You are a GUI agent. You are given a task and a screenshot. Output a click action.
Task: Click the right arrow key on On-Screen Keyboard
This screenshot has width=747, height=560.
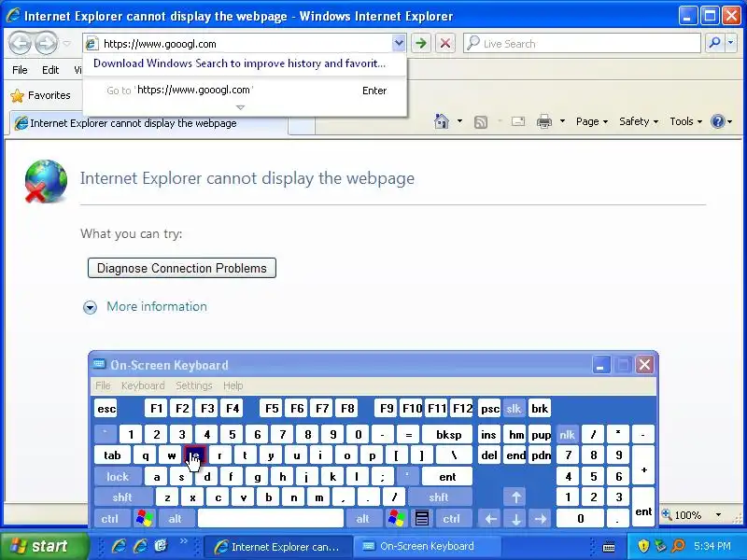pyautogui.click(x=541, y=518)
